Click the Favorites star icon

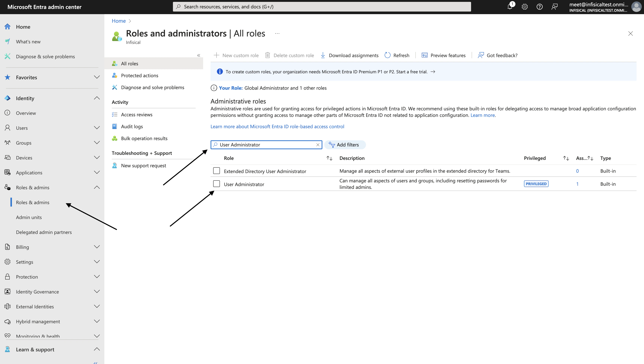point(7,77)
